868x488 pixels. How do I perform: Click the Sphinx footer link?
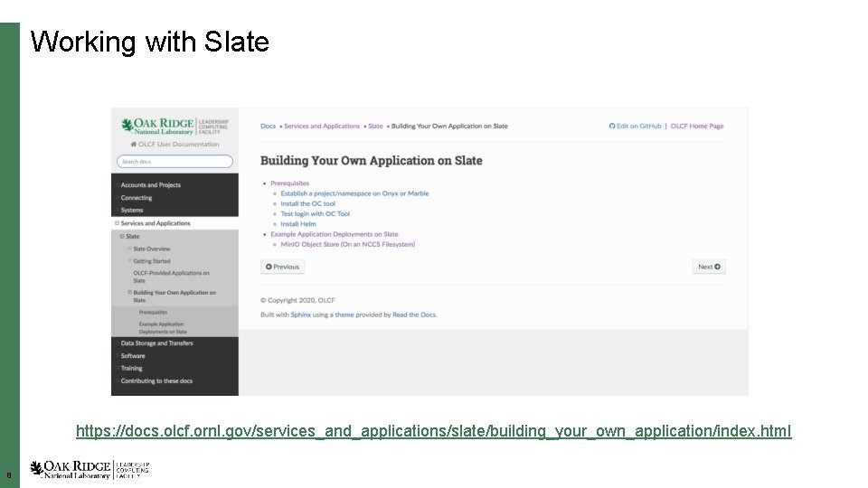click(300, 314)
